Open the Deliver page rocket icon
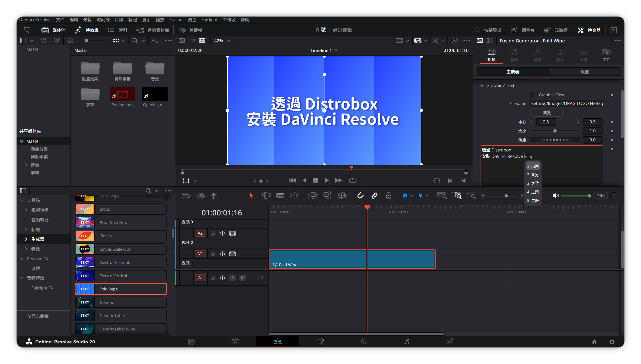The width and height of the screenshot is (641, 364). pyautogui.click(x=450, y=341)
